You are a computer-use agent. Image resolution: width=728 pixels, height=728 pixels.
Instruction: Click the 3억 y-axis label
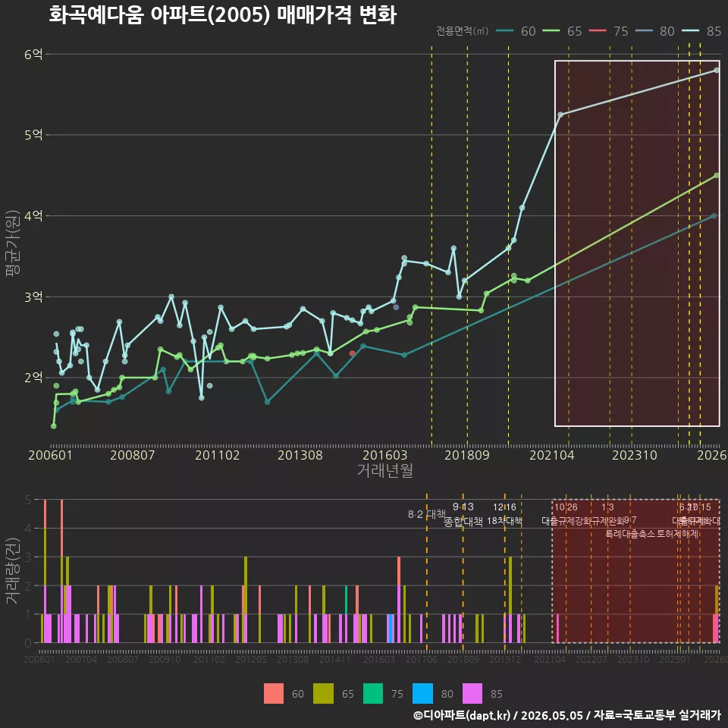(33, 297)
